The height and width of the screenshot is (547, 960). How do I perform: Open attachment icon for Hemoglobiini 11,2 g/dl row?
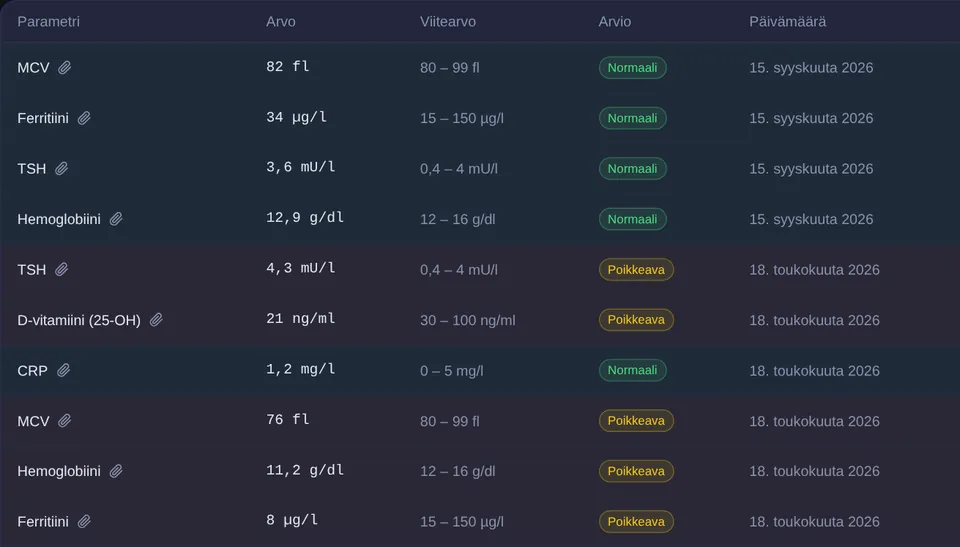116,471
